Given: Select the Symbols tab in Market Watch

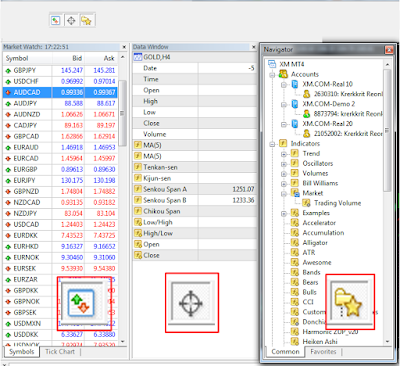Looking at the screenshot, I should (22, 352).
